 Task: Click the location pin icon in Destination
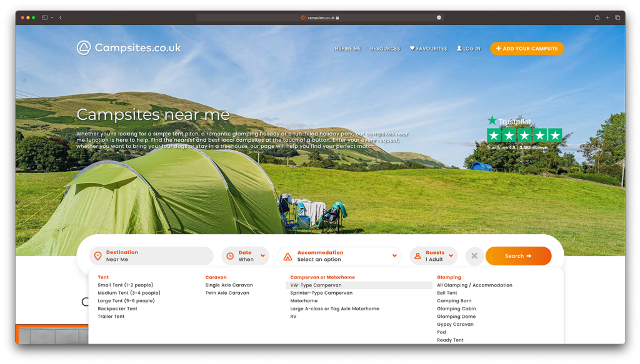pyautogui.click(x=97, y=256)
